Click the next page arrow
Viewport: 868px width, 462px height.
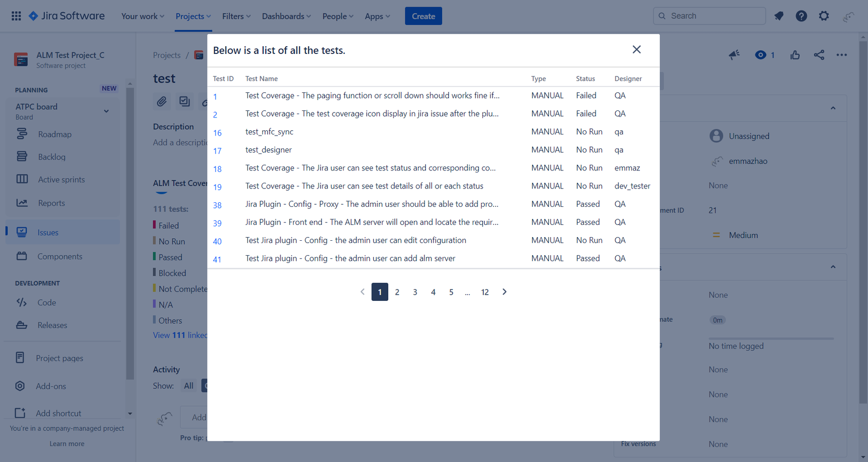504,292
